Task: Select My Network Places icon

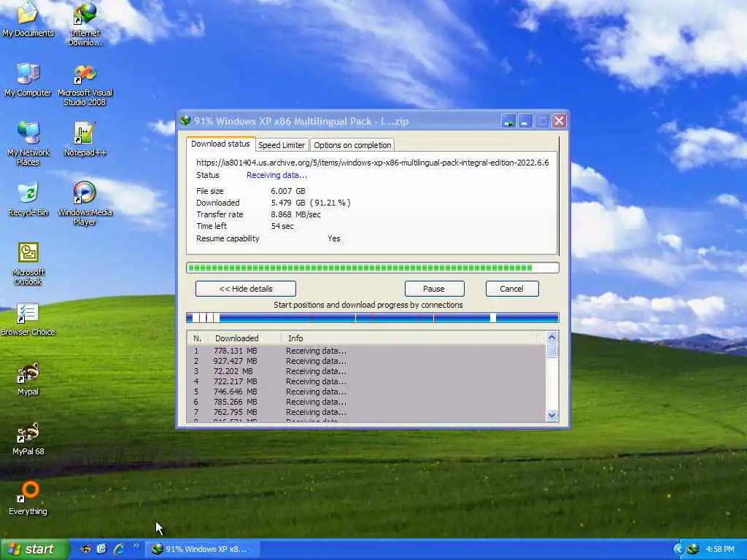Action: click(x=28, y=144)
